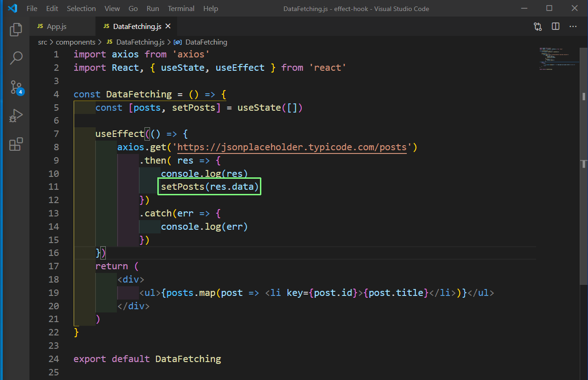
Task: Open the View menu
Action: pos(112,9)
